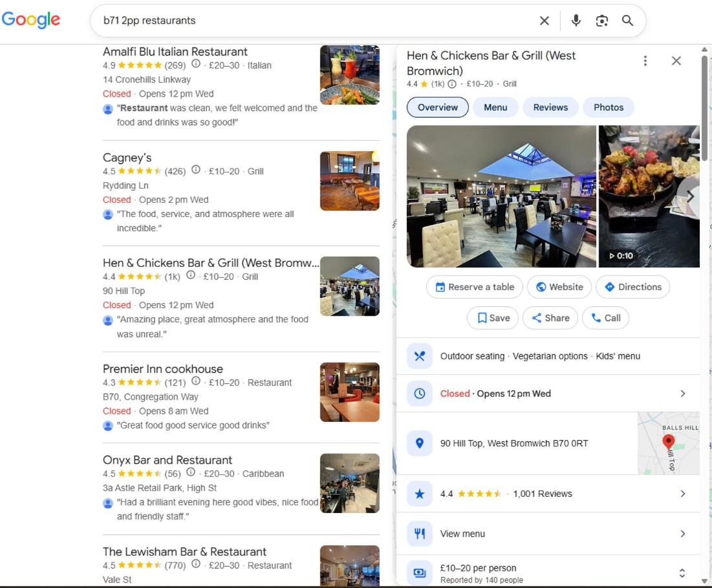Open info icon next to Premier Inn rating
This screenshot has width=712, height=588.
(x=196, y=381)
